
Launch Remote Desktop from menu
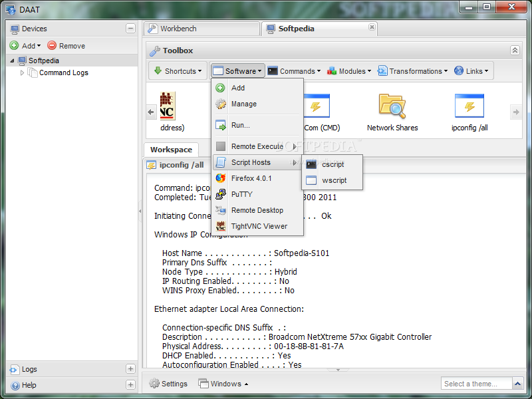click(257, 210)
